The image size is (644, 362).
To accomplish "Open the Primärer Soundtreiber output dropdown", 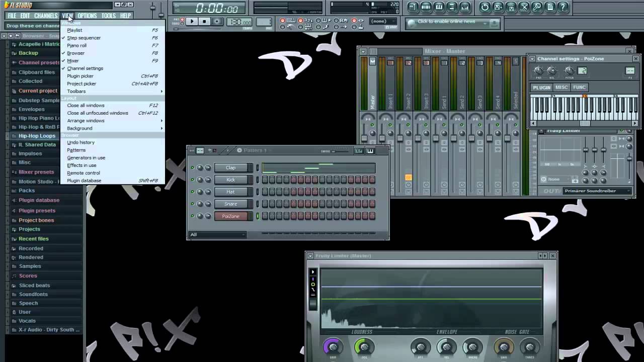I will 597,191.
